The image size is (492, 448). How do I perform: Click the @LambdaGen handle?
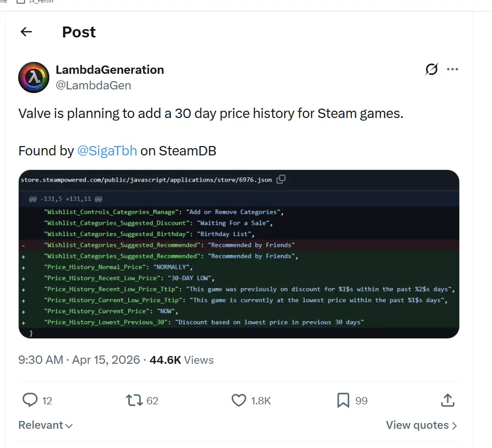tap(93, 85)
